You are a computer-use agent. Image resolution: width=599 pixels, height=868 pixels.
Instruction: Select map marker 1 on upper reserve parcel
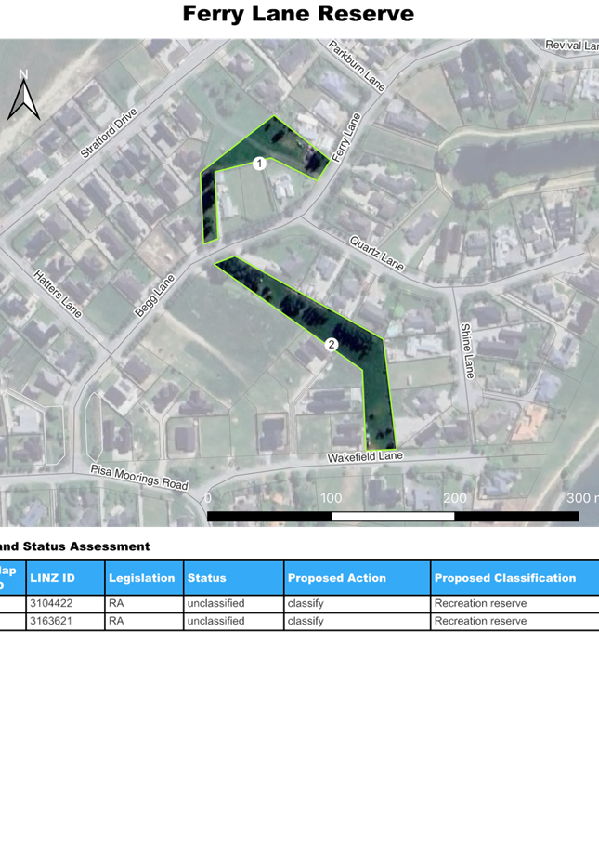(259, 164)
